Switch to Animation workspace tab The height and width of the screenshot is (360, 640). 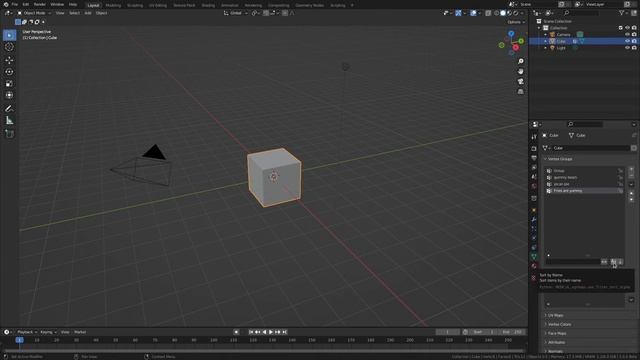[x=229, y=5]
